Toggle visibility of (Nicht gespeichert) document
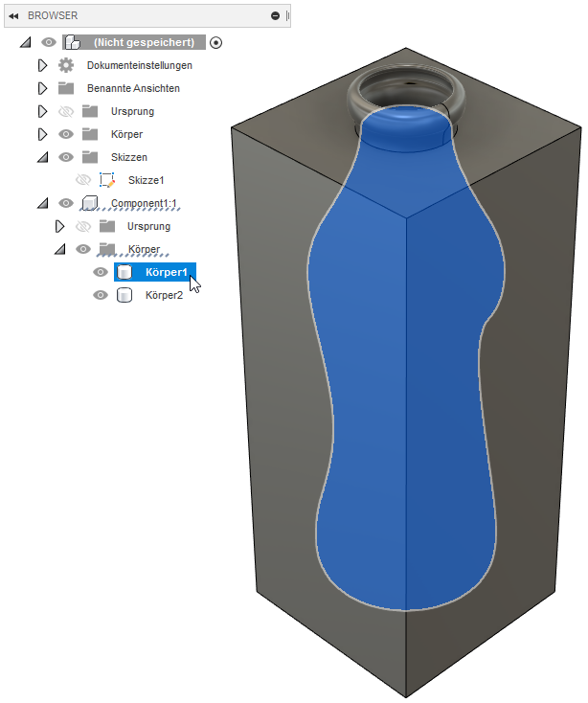Viewport: 588px width, 703px height. click(49, 42)
